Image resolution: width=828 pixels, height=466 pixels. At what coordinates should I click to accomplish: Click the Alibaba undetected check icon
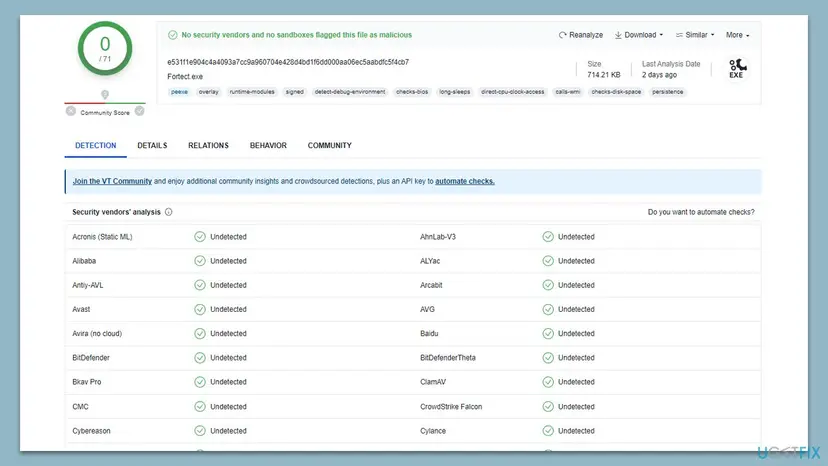[x=200, y=261]
